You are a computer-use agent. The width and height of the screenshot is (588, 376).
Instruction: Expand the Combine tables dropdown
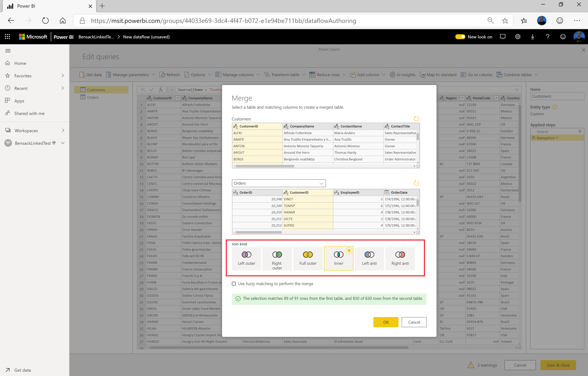(536, 74)
